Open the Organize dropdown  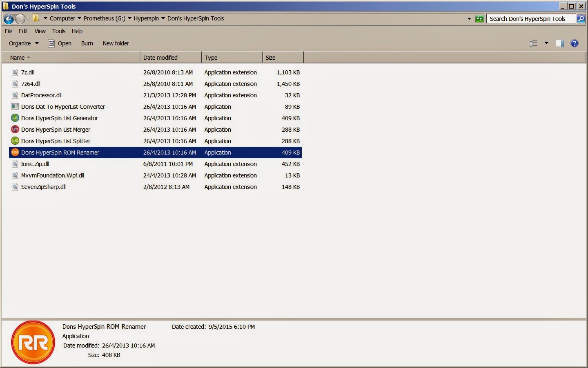(x=24, y=43)
